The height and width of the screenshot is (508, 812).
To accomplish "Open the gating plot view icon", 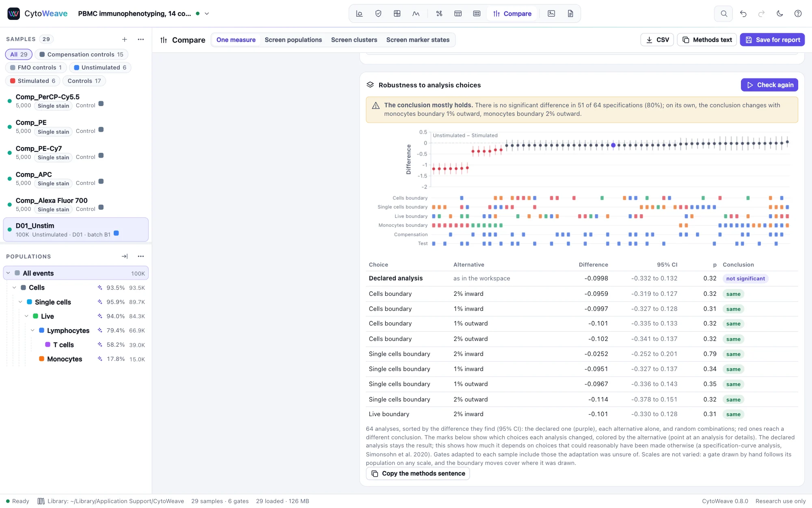I will (359, 13).
